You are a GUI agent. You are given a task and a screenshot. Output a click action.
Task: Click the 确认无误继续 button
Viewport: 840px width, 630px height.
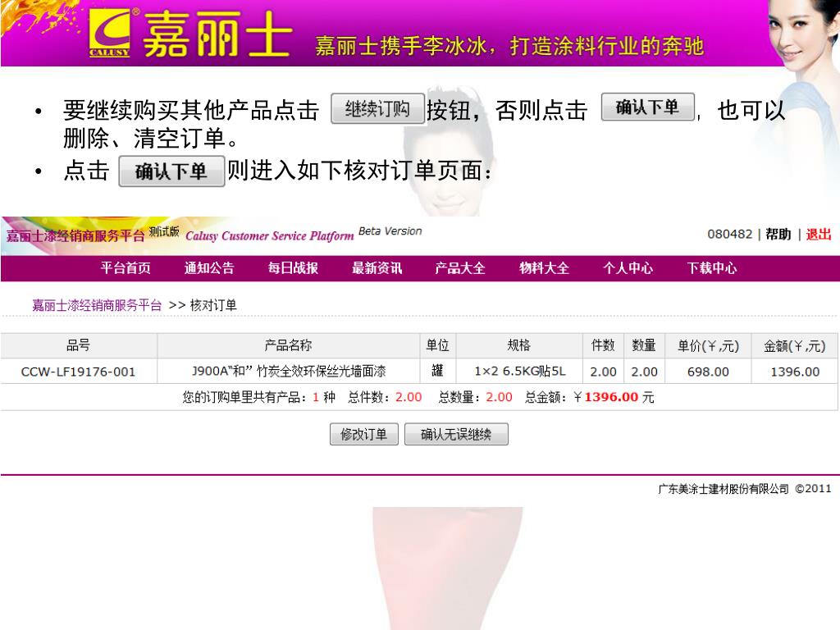point(456,434)
